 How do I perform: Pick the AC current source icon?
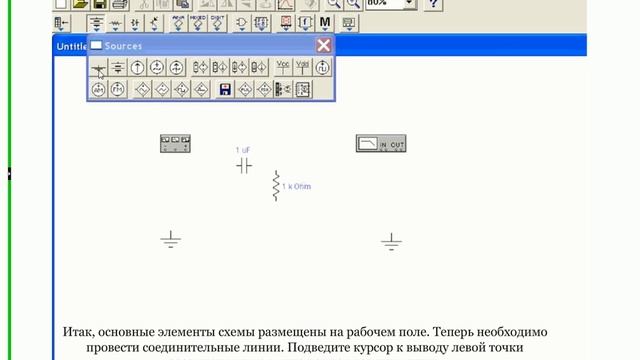176,67
